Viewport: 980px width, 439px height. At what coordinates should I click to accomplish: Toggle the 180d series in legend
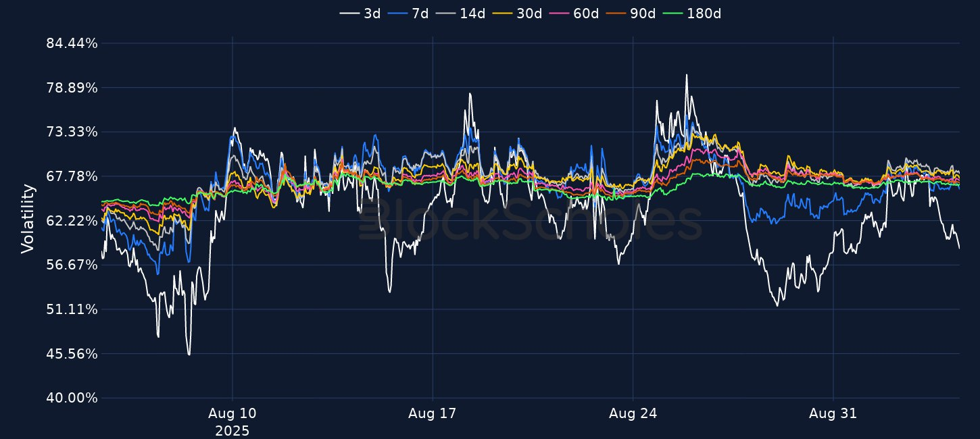[691, 13]
